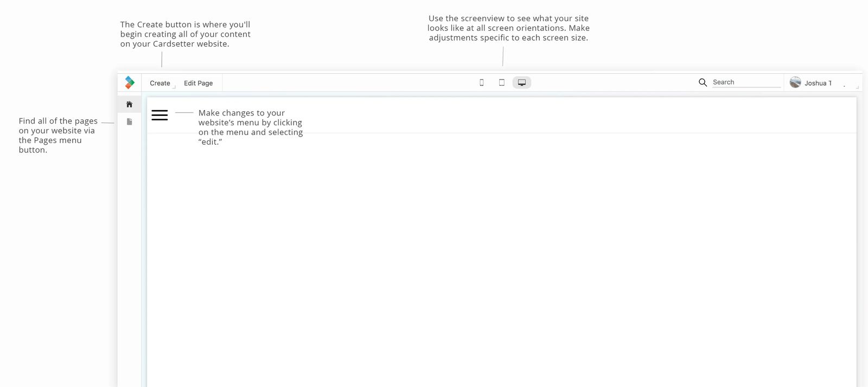
Task: Click the "Make changes to your website's menu" note
Action: 250,127
